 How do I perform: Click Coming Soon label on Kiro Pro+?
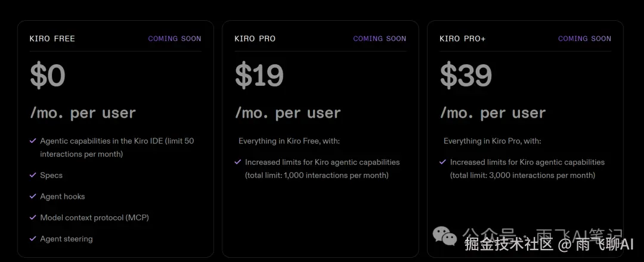[x=584, y=39]
